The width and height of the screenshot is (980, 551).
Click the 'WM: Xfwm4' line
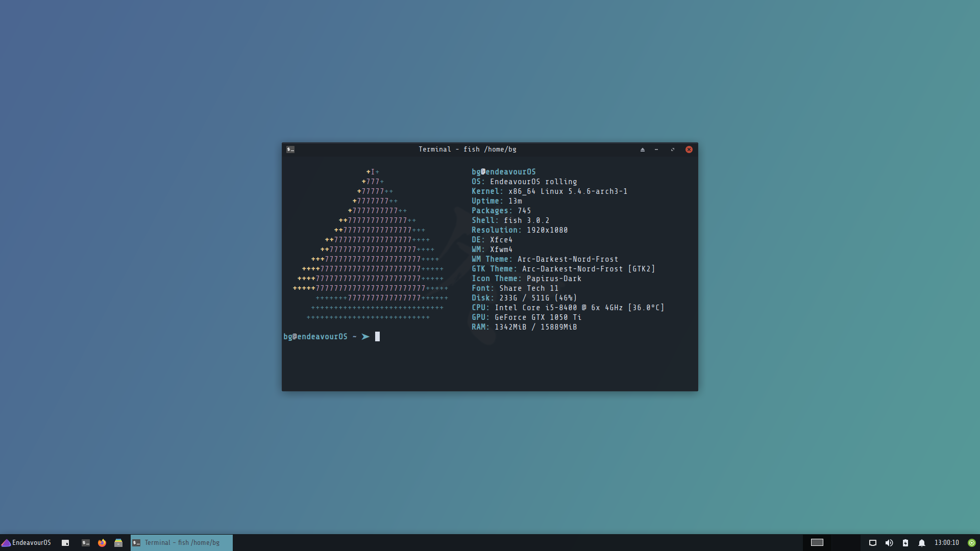492,249
